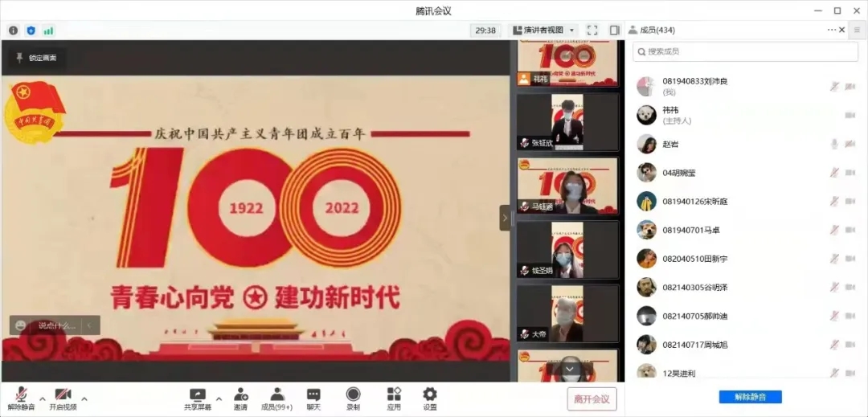Click the blue security shield icon

31,31
